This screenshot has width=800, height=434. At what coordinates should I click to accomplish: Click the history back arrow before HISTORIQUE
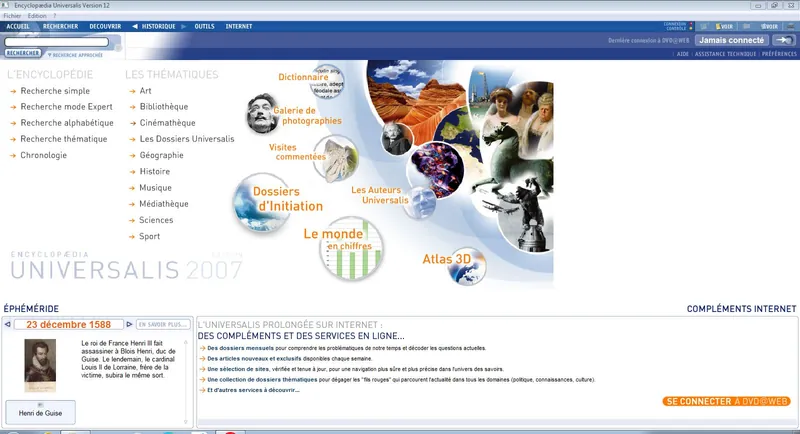tap(135, 27)
